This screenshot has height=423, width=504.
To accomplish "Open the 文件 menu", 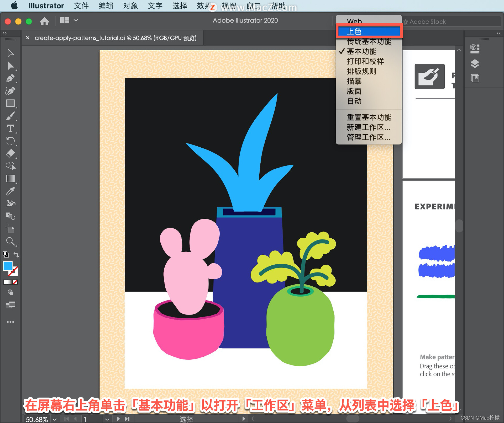I will coord(81,6).
